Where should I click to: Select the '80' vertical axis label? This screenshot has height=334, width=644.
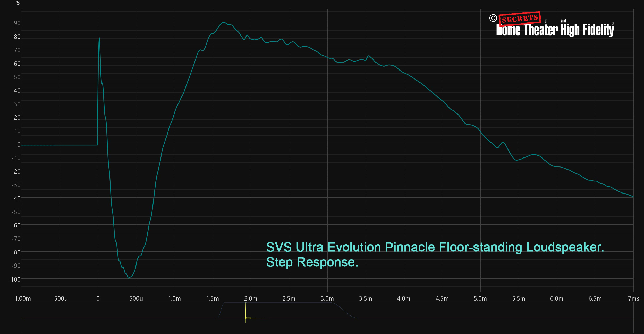pyautogui.click(x=17, y=37)
